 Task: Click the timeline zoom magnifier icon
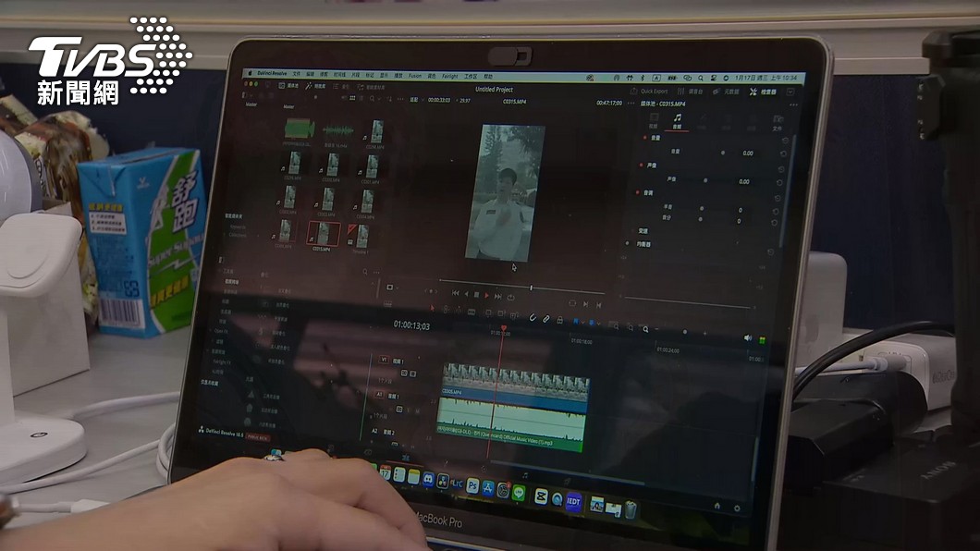[x=645, y=328]
